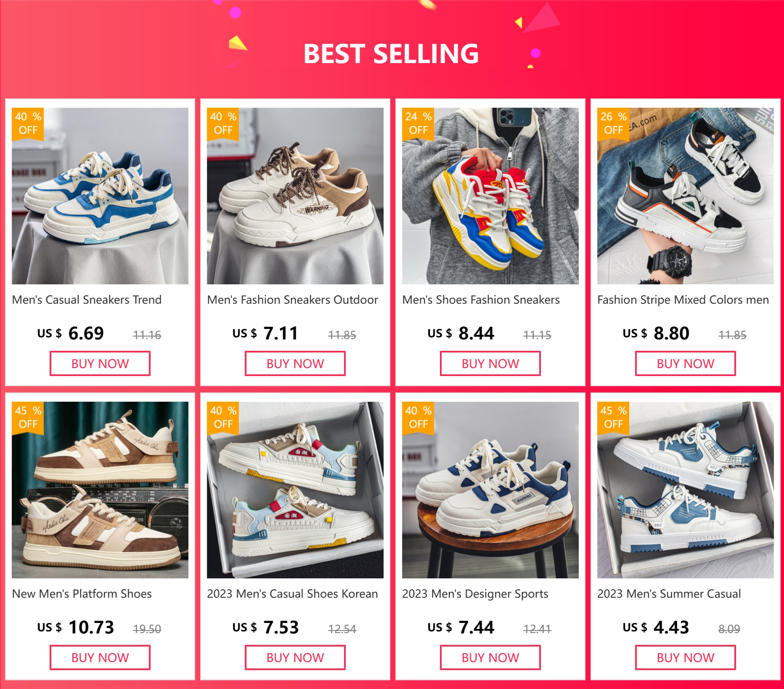Open Men's Fashion Sneakers Outdoor title link
The image size is (784, 689).
pyautogui.click(x=292, y=299)
